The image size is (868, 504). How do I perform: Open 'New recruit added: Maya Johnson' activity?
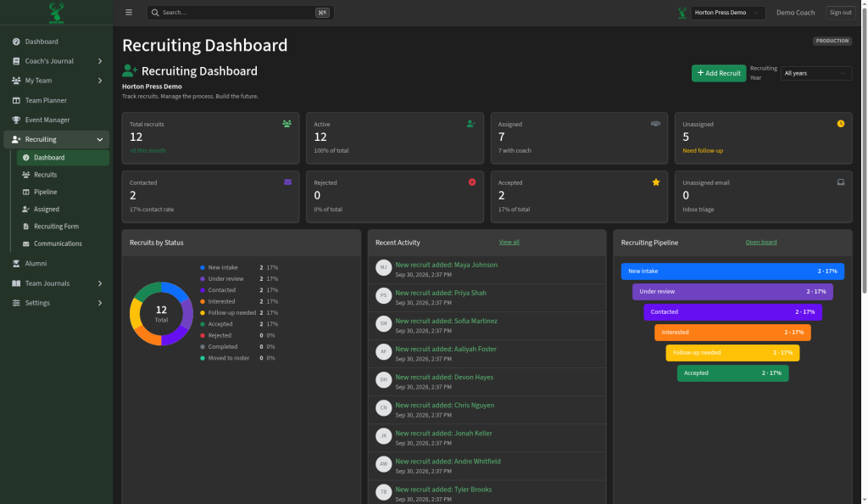click(x=446, y=265)
